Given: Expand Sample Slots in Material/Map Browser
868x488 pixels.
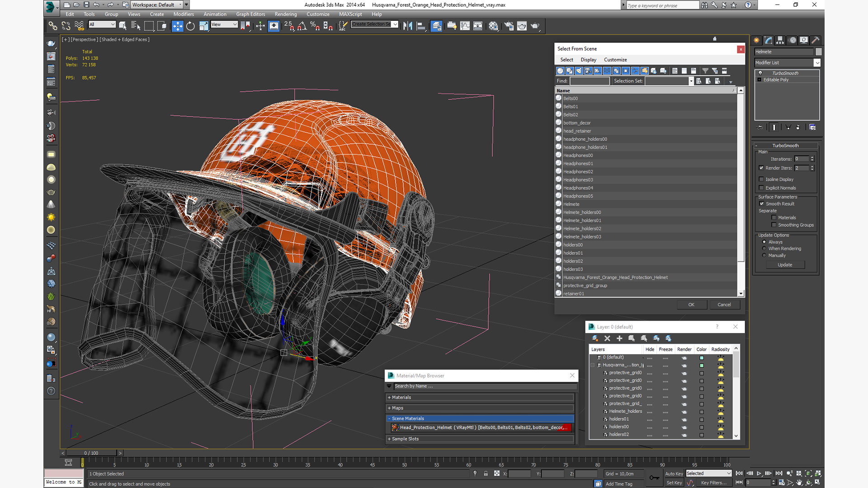Looking at the screenshot, I should point(389,439).
